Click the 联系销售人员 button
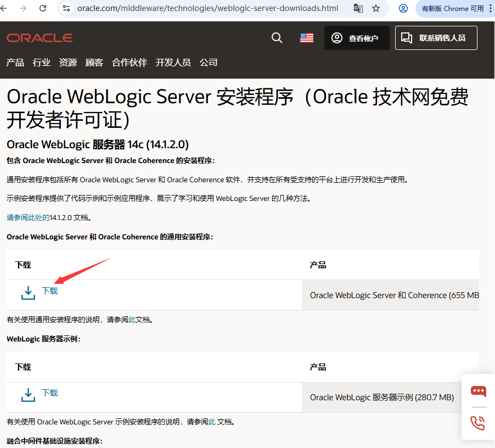This screenshot has width=495, height=448. tap(436, 38)
